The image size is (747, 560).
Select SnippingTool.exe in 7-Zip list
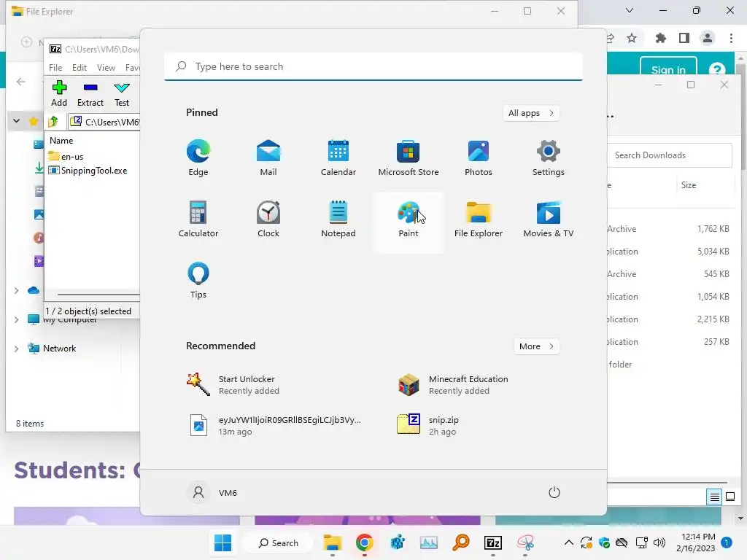pyautogui.click(x=88, y=171)
